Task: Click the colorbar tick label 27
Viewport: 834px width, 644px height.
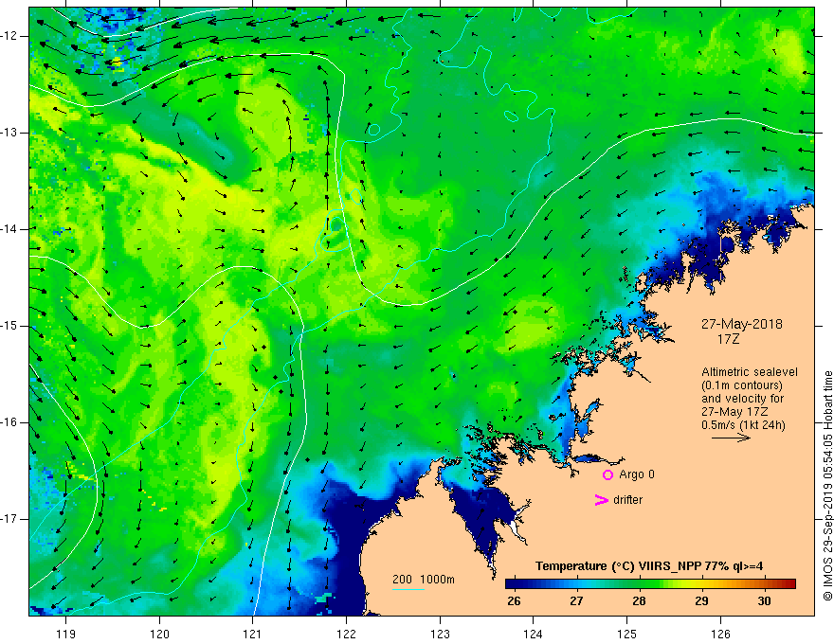Action: point(576,601)
